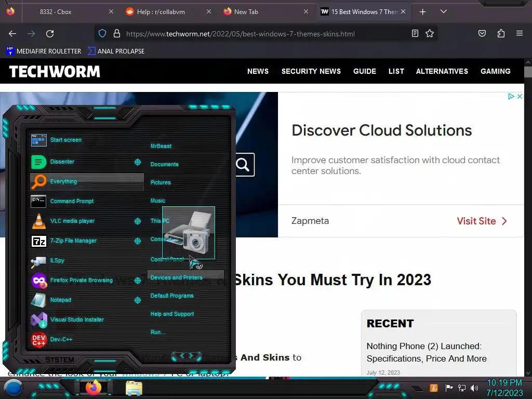The width and height of the screenshot is (532, 399).
Task: Expand Notepad jump list arrow
Action: point(138,300)
